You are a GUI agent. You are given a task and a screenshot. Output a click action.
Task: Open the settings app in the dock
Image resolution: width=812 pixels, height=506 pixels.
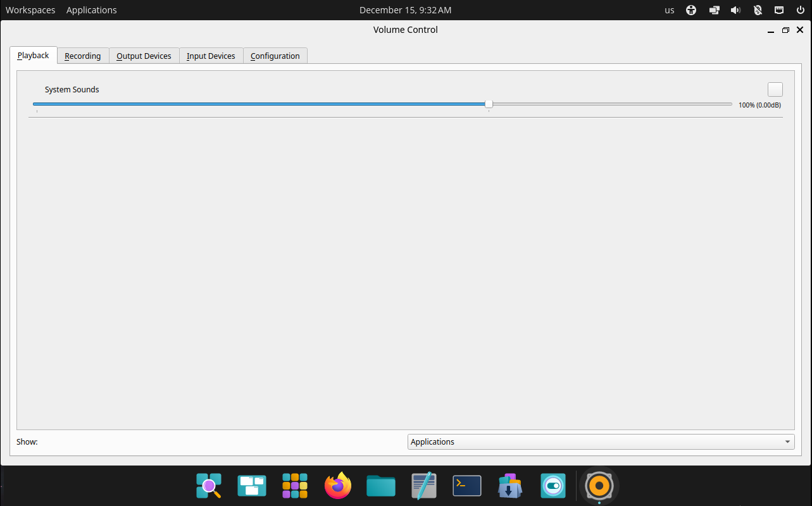(x=553, y=486)
